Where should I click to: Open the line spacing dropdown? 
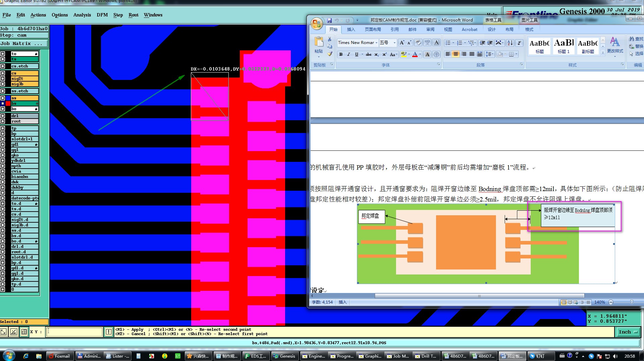tap(490, 54)
